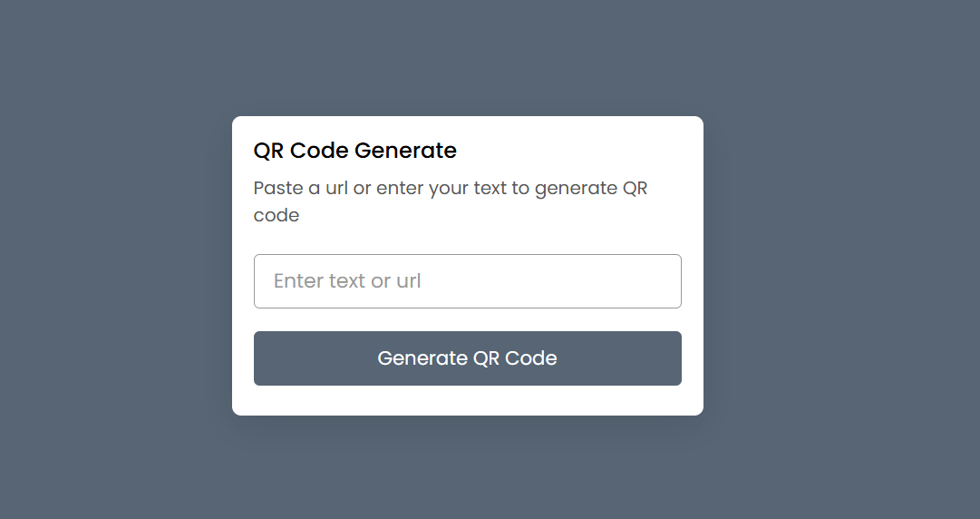980x519 pixels.
Task: Click the word "Paste" in the description
Action: [x=277, y=189]
